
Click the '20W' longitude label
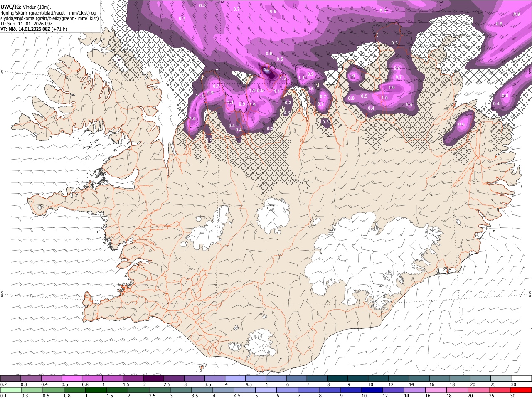tap(221, 2)
